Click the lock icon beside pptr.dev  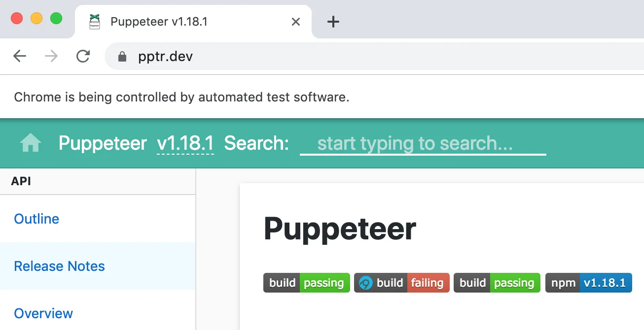pyautogui.click(x=122, y=57)
